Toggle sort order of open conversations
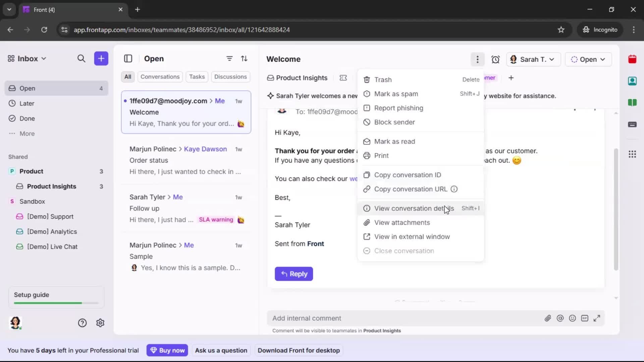Viewport: 644px width, 362px height. coord(245,58)
